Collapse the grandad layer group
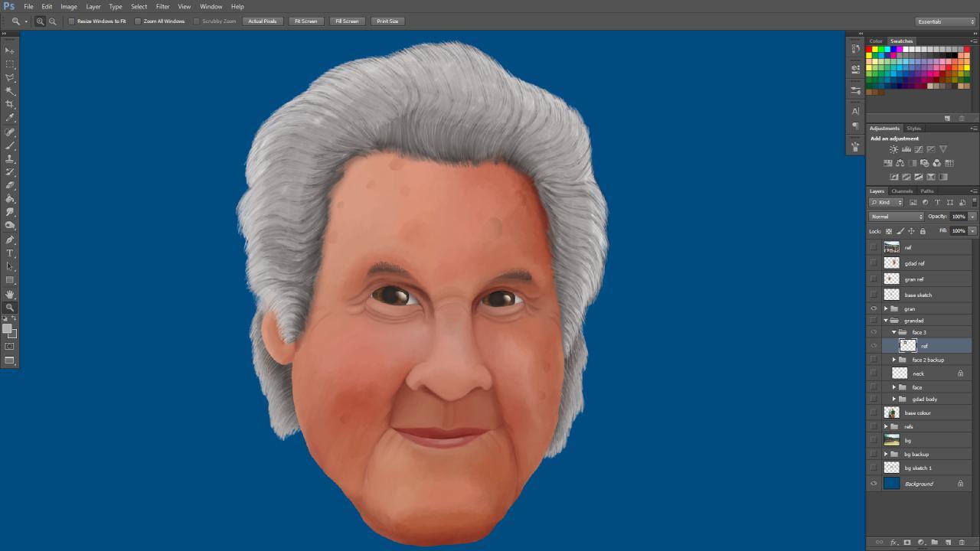Screen dimensions: 980x551 click(x=886, y=321)
